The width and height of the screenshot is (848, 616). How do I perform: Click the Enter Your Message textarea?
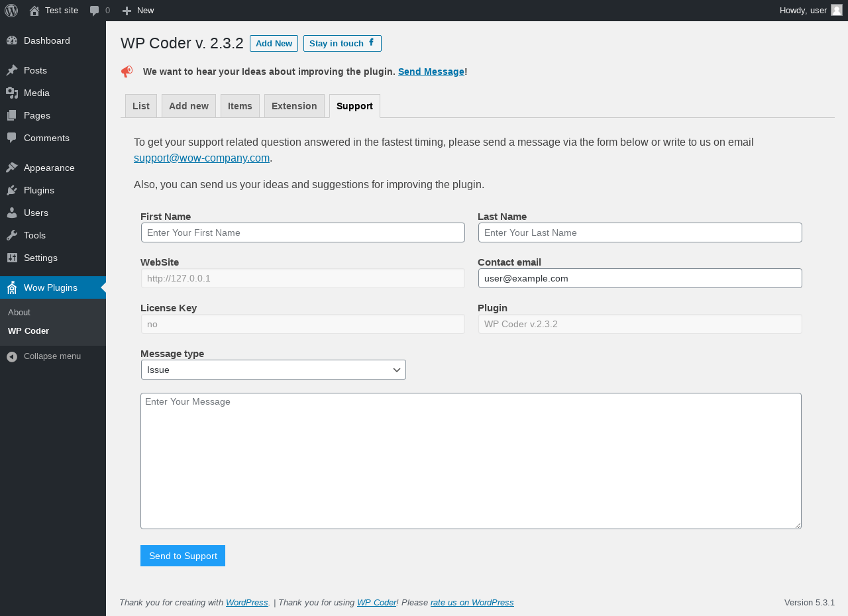pos(471,461)
